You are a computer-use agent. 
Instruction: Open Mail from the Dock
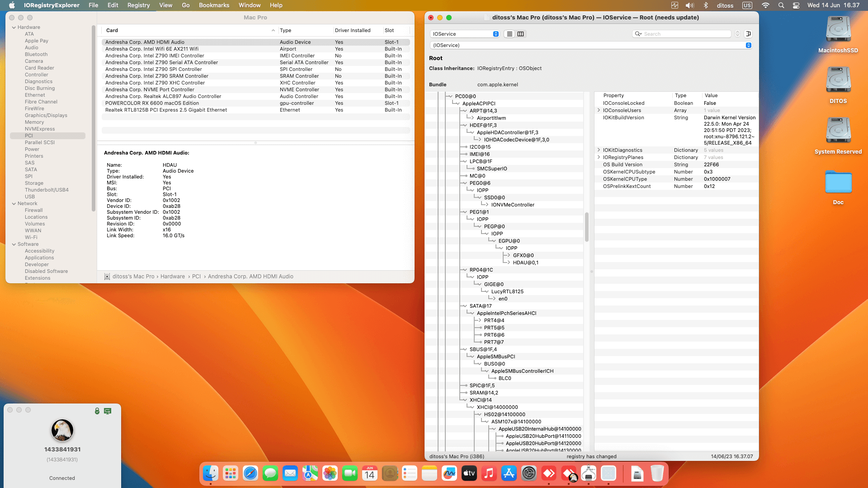(x=290, y=473)
